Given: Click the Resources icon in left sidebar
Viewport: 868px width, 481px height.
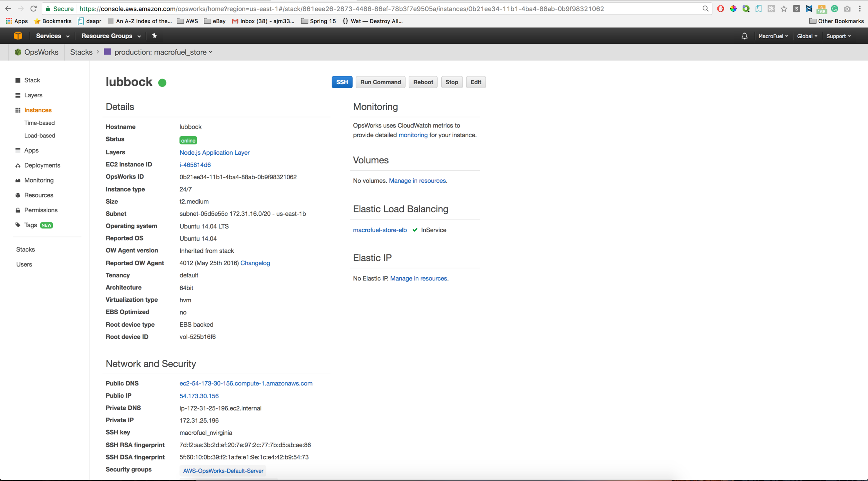Looking at the screenshot, I should tap(18, 195).
